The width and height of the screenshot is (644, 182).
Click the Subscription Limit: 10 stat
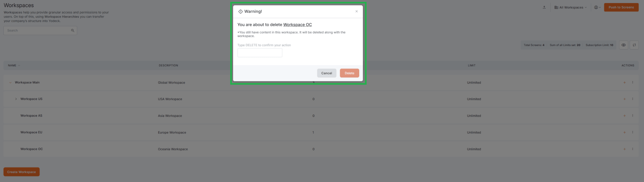click(599, 45)
